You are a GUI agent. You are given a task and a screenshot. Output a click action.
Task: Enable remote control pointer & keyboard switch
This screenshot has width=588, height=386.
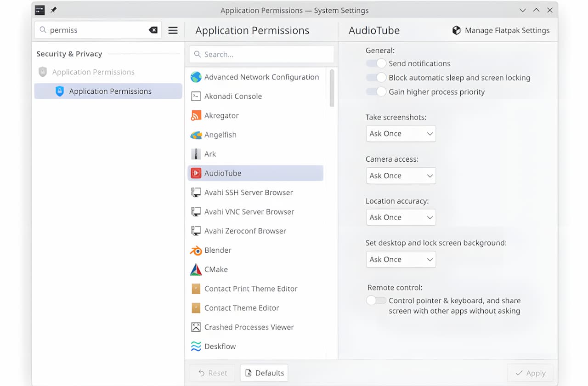point(376,301)
